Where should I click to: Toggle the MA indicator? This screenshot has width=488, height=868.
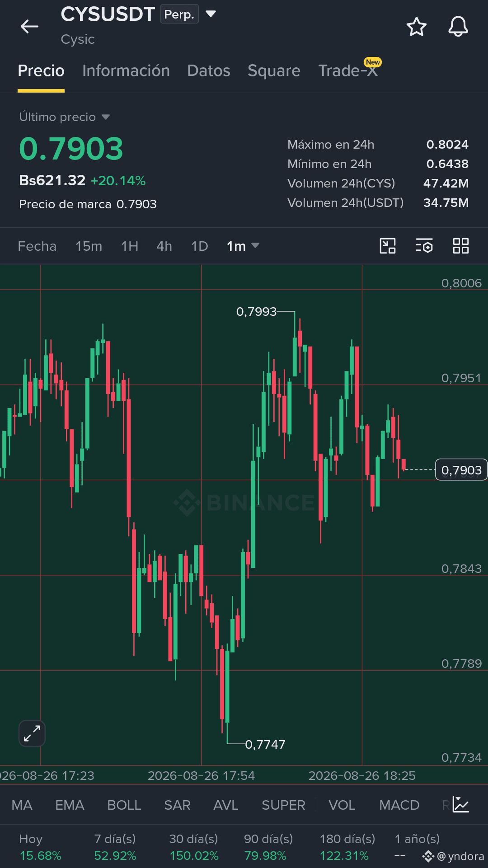(x=22, y=805)
